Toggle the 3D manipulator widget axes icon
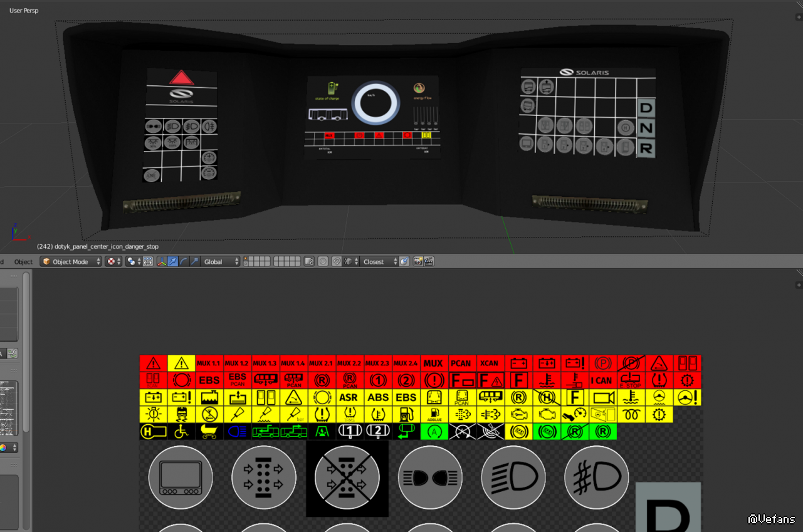The width and height of the screenshot is (803, 532). tap(162, 262)
